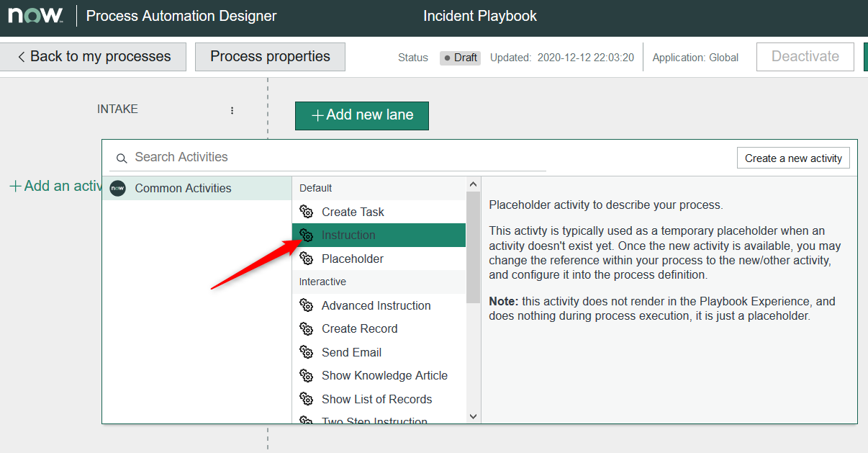This screenshot has width=868, height=453.
Task: Click the magnifying glass in Search Activities
Action: coord(121,158)
